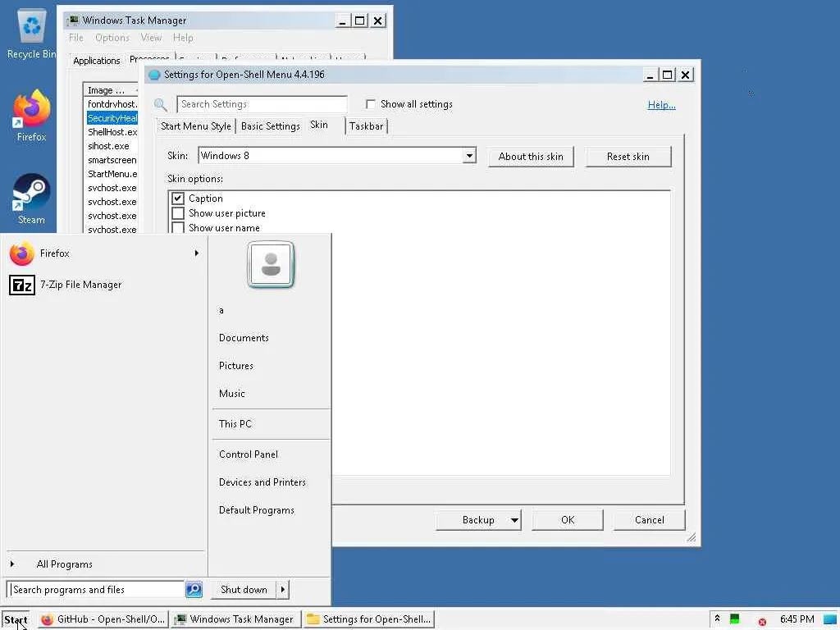Open 7-Zip File Manager from start menu
This screenshot has height=630, width=840.
coord(104,285)
